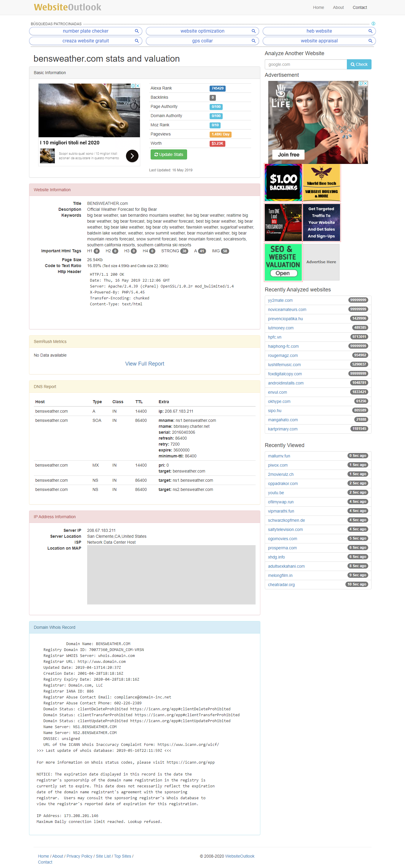Click the search icon beside number plate checker
The width and height of the screenshot is (405, 868).
[137, 31]
